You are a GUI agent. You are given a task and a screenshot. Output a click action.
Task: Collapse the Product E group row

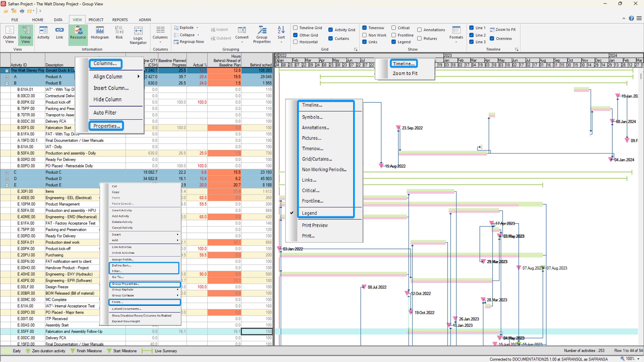[x=7, y=185]
